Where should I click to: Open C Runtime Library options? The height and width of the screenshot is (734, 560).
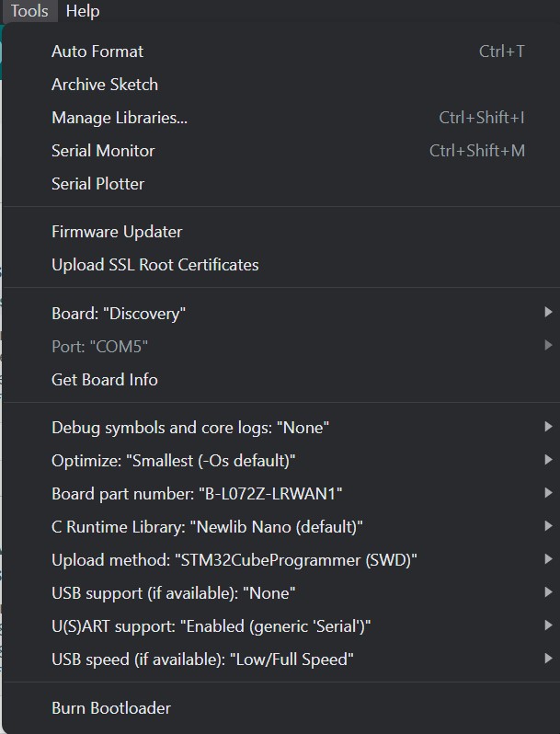pyautogui.click(x=207, y=527)
